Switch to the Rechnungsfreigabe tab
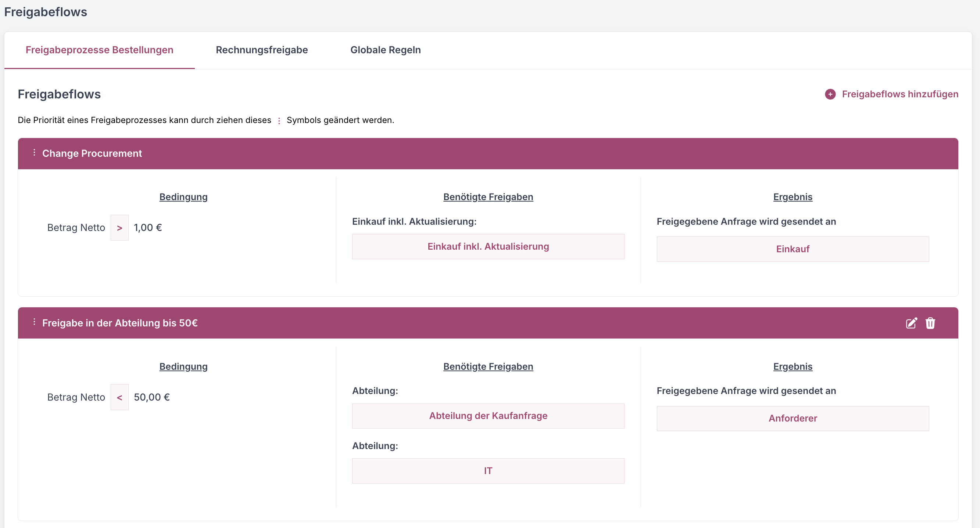Viewport: 980px width, 528px height. [x=262, y=50]
